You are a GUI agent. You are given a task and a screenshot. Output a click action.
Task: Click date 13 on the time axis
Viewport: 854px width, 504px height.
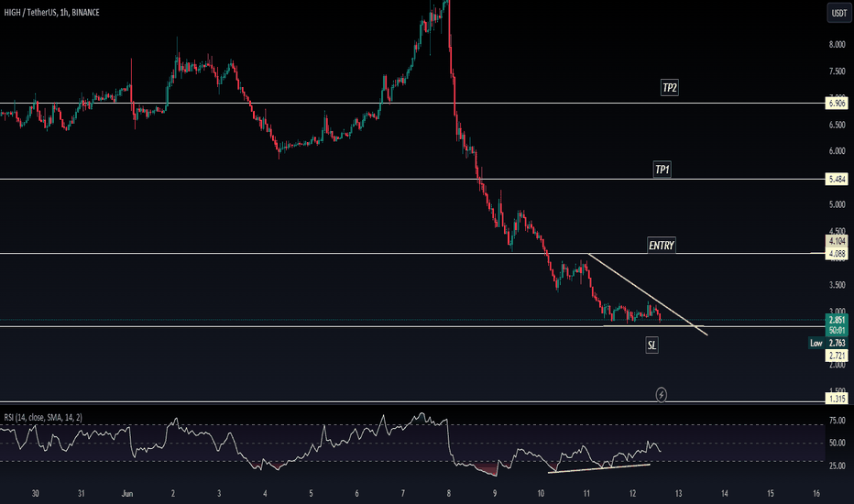tap(678, 494)
